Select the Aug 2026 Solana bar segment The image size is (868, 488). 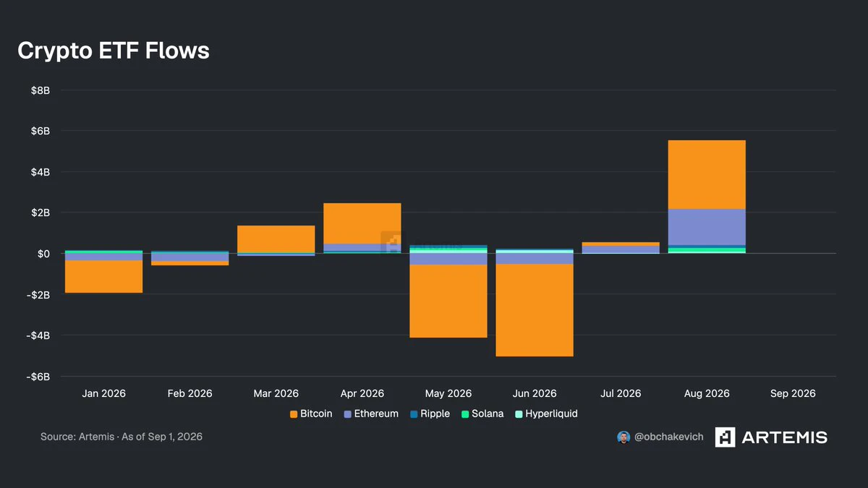coord(707,249)
